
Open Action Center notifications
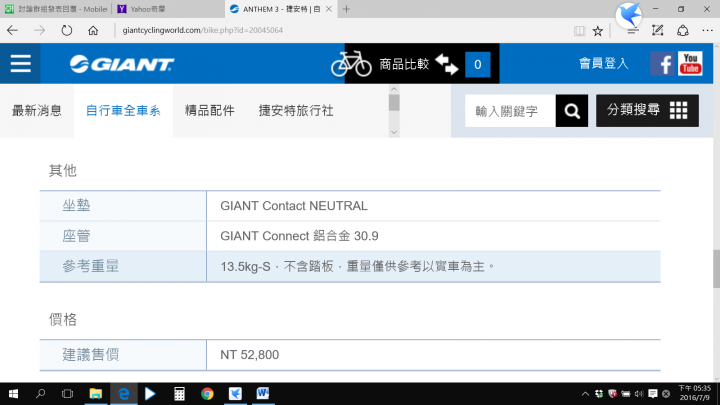point(652,394)
